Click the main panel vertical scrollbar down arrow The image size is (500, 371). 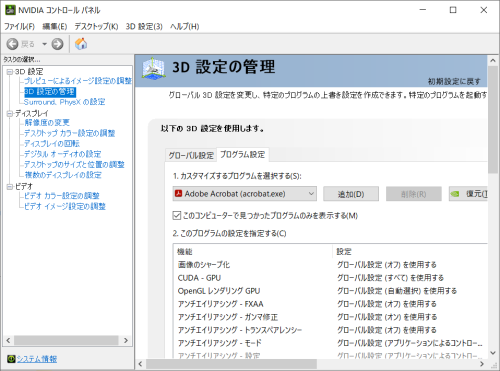click(x=493, y=353)
